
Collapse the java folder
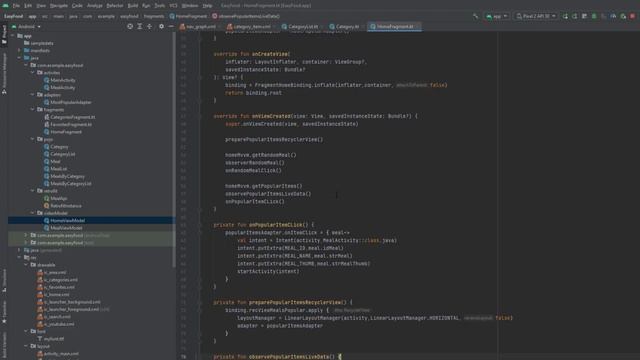(x=19, y=58)
